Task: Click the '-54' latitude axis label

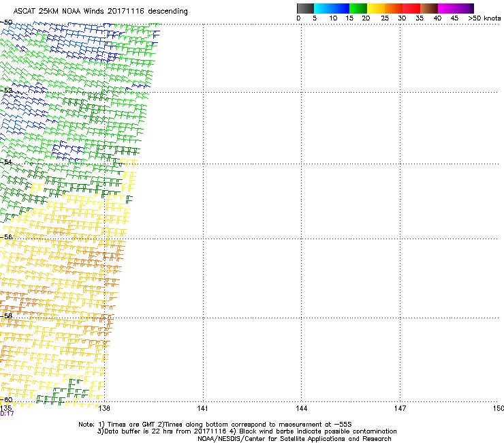Action: [6, 162]
